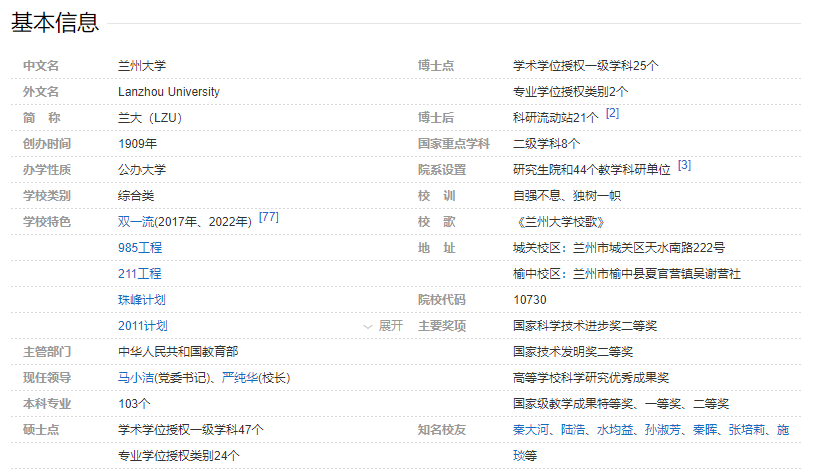The image size is (815, 476).
Task: Expand the 学校特色 list with 展开
Action: tap(390, 326)
